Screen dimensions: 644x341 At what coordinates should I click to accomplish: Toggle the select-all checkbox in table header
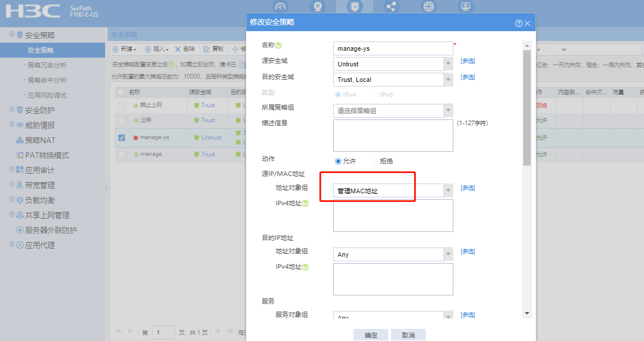121,92
